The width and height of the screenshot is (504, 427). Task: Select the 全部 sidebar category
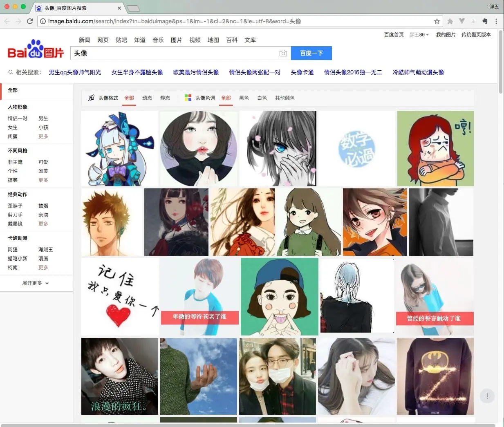point(13,90)
